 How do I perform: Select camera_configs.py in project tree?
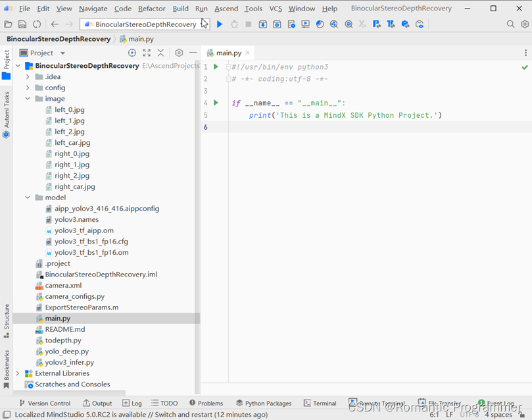pos(75,296)
